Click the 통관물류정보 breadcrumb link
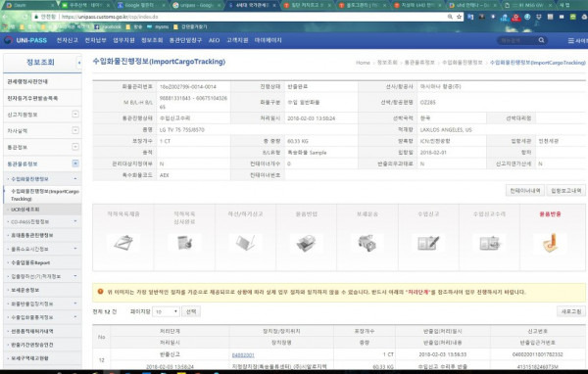Screen dimensions: 588x374 [419, 63]
